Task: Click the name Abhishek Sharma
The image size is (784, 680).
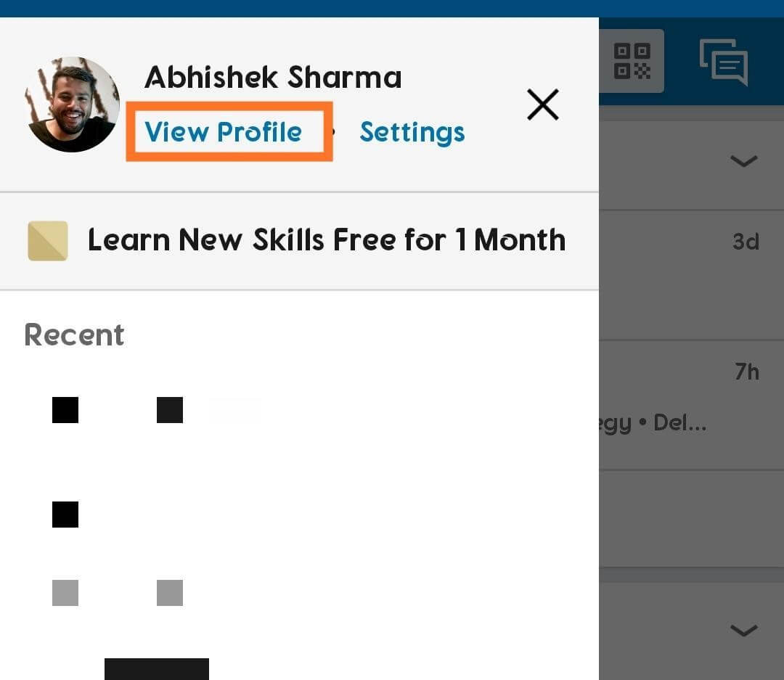Action: click(274, 76)
